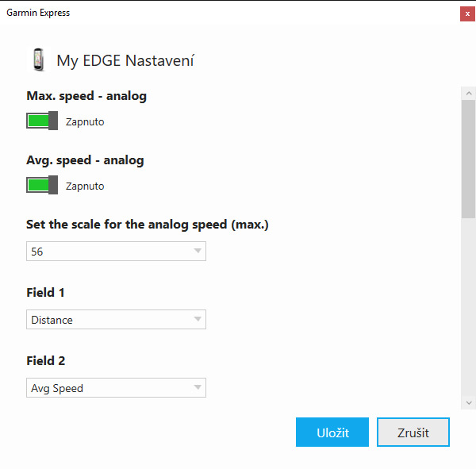This screenshot has width=476, height=469.
Task: Click the vertical scrollbar thumb
Action: [468, 160]
